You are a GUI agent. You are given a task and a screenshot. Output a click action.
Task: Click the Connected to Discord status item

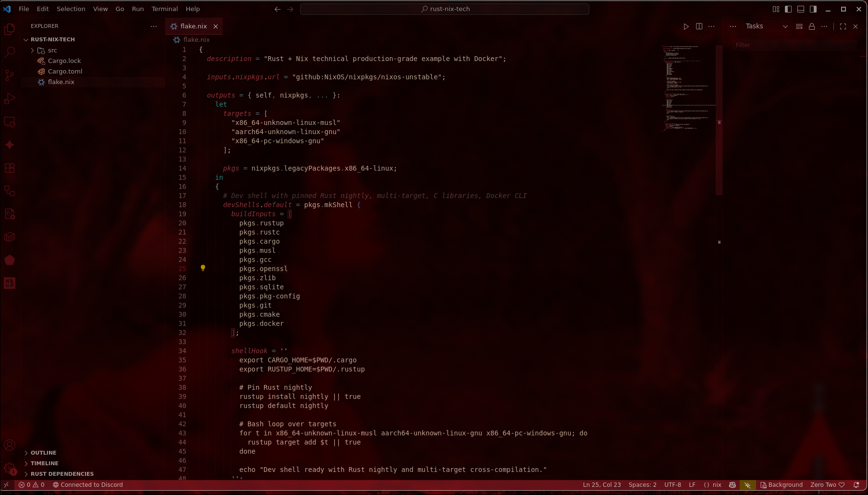point(88,485)
